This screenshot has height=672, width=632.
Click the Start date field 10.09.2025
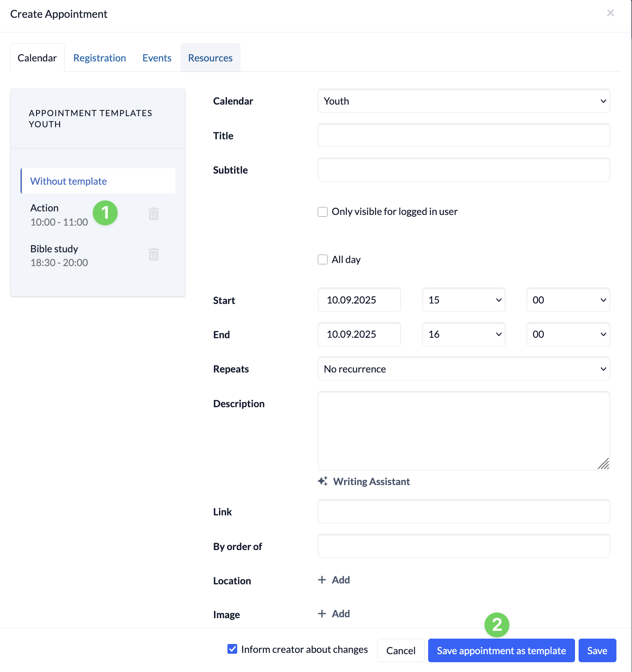pos(359,300)
